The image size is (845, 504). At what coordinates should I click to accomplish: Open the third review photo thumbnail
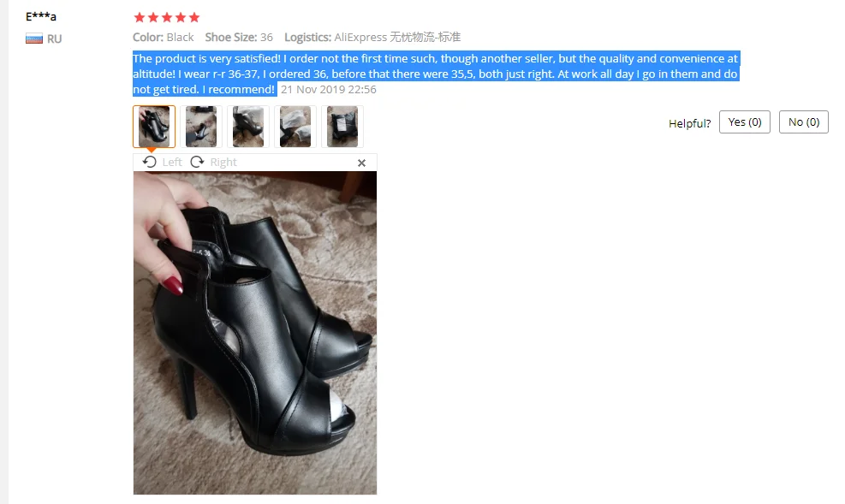coord(248,127)
